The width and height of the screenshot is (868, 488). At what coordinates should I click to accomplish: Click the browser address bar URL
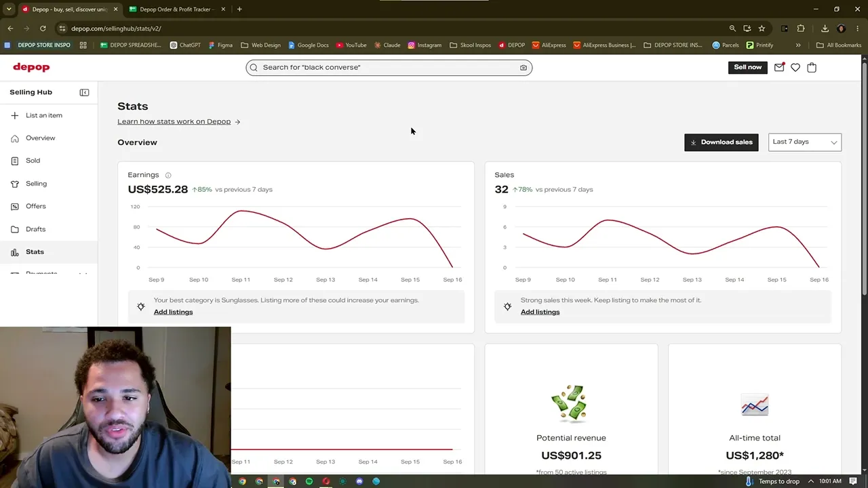pos(116,28)
